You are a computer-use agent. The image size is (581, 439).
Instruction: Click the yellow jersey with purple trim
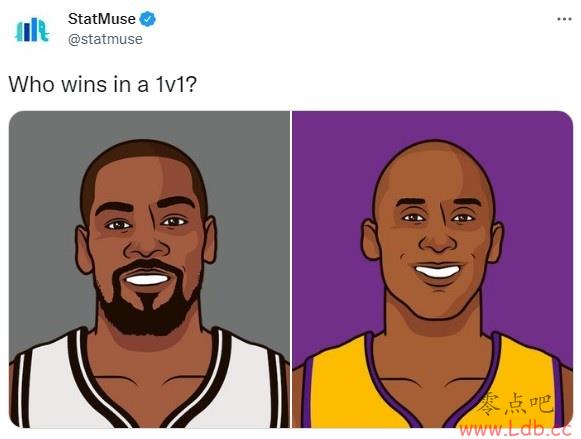(432, 383)
